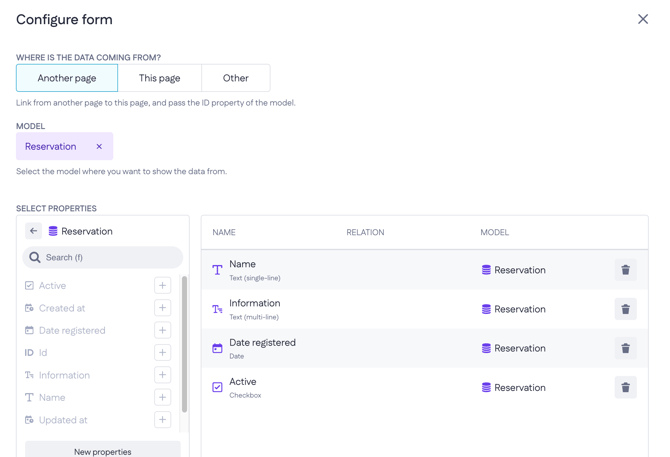
Task: Click the New properties button
Action: (103, 451)
